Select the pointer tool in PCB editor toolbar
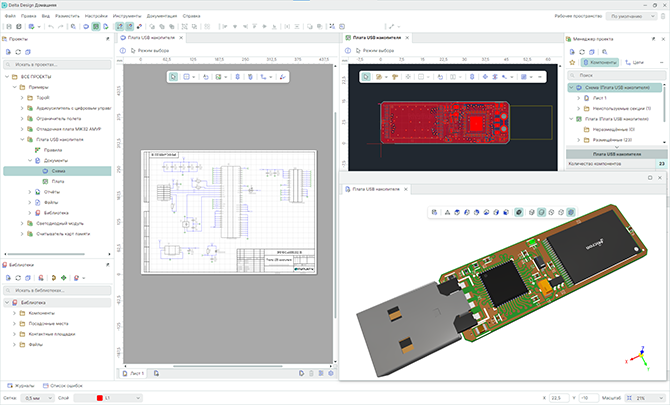This screenshot has height=405, width=670. [x=366, y=76]
